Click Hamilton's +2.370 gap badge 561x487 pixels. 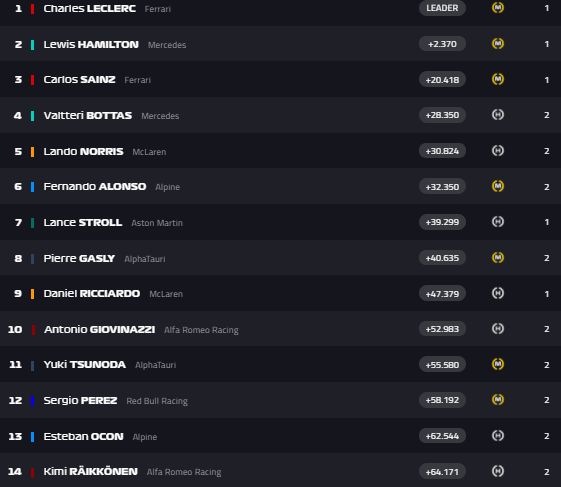pos(442,44)
